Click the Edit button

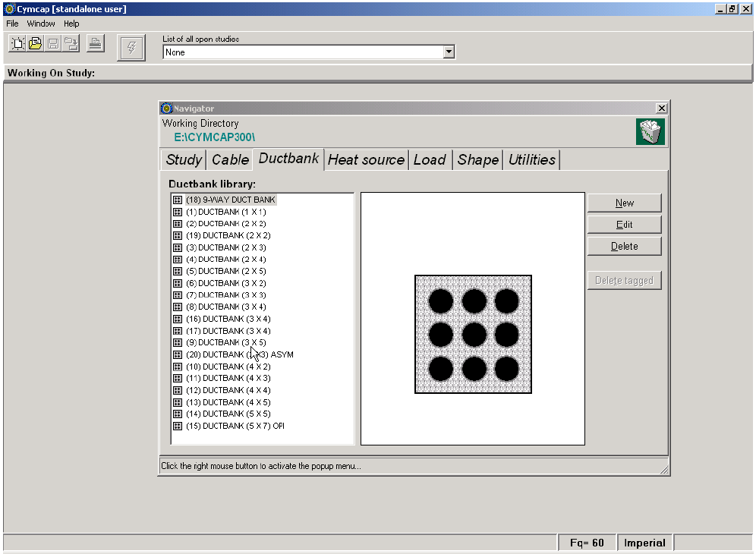(625, 225)
